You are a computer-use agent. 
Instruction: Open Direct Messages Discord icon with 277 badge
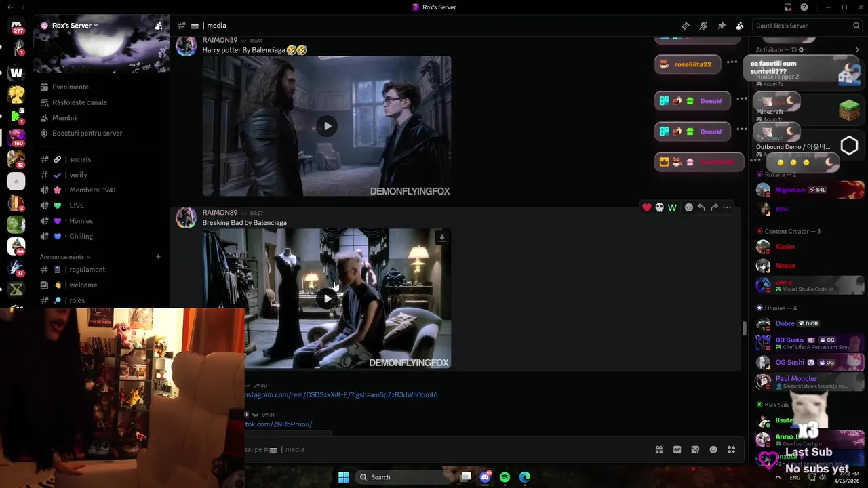pyautogui.click(x=16, y=26)
